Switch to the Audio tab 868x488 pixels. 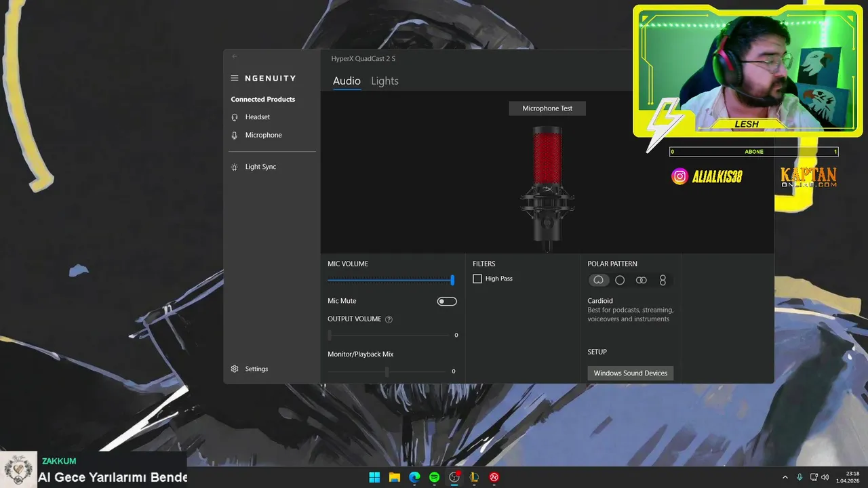click(x=347, y=81)
